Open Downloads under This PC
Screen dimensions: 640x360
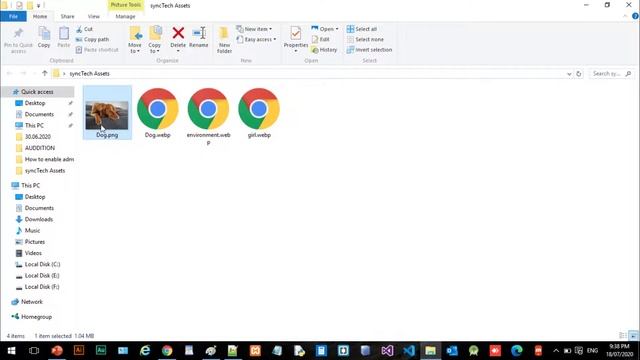[x=39, y=219]
